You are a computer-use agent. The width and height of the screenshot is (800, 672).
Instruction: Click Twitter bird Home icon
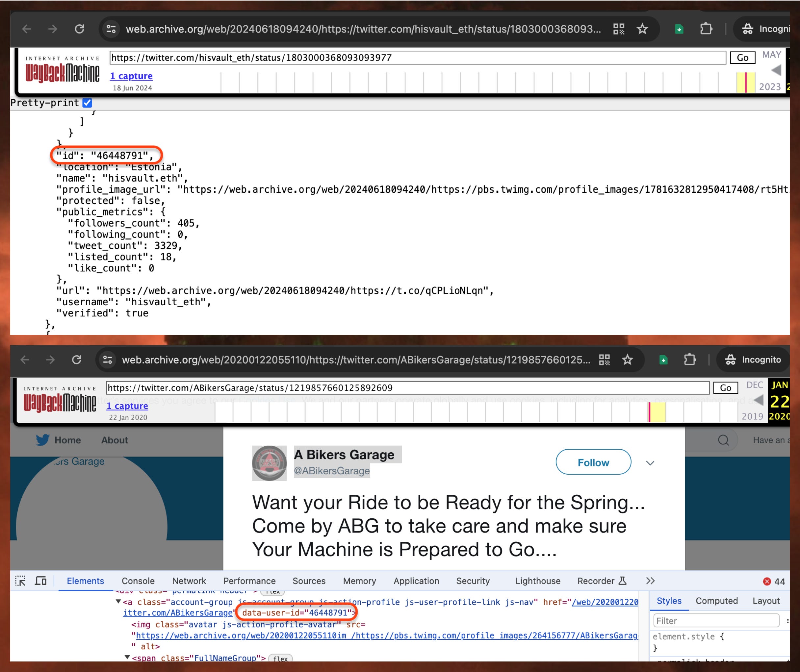point(42,440)
